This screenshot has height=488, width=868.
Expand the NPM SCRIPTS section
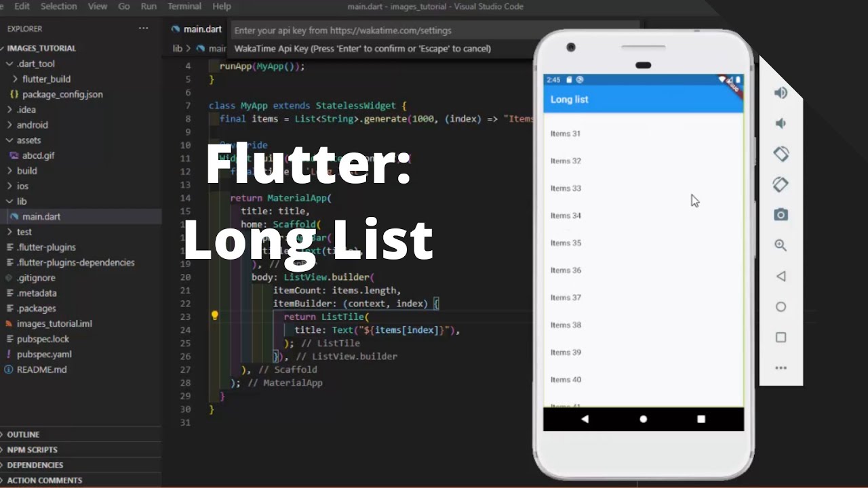point(81,449)
